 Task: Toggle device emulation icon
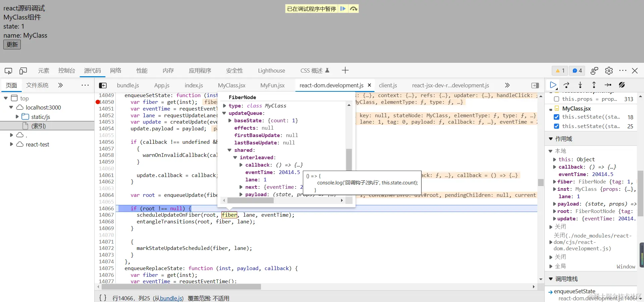23,71
